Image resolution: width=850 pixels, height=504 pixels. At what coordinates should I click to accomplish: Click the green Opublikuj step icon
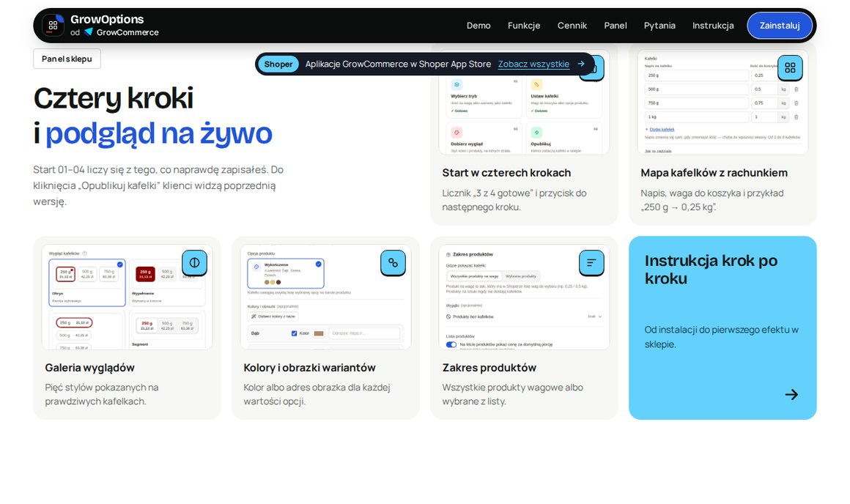coord(536,133)
